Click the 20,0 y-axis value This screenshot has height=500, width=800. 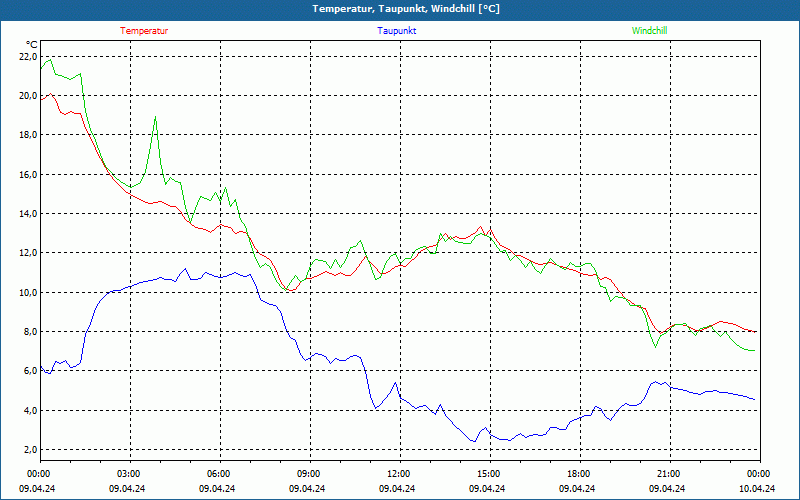click(28, 96)
